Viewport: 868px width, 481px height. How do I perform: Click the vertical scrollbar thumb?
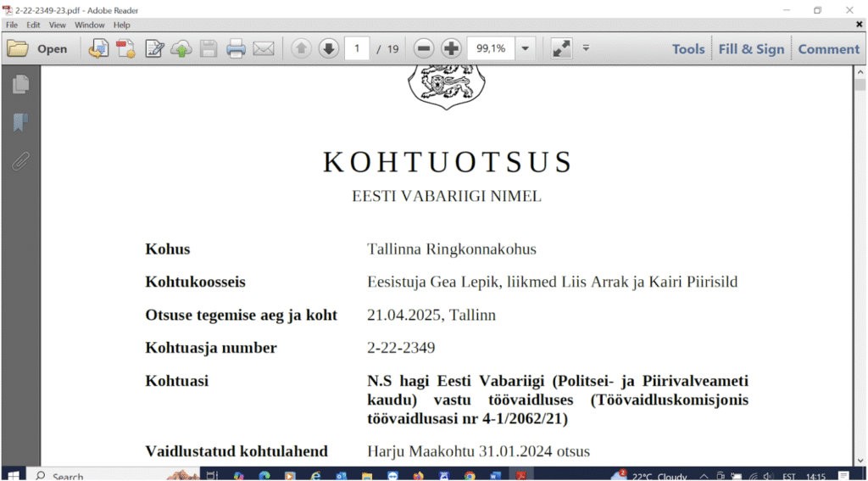coord(860,85)
